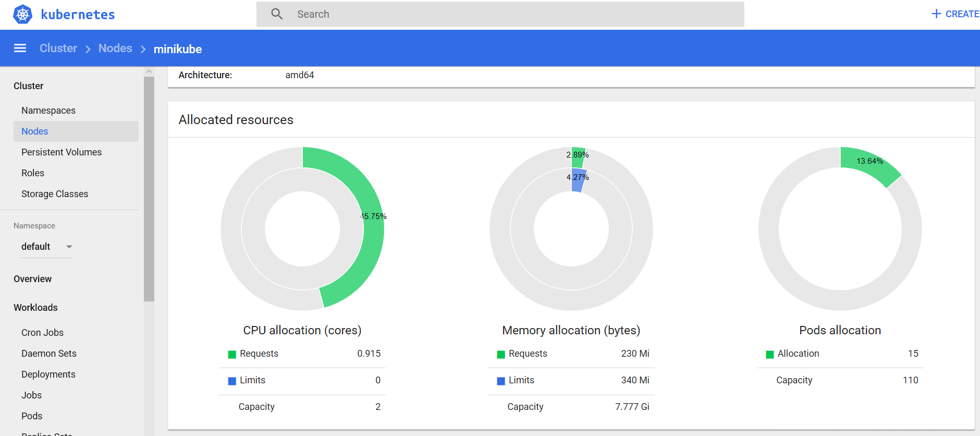980x436 pixels.
Task: Click the 2.89% memory requests segment
Action: 578,157
